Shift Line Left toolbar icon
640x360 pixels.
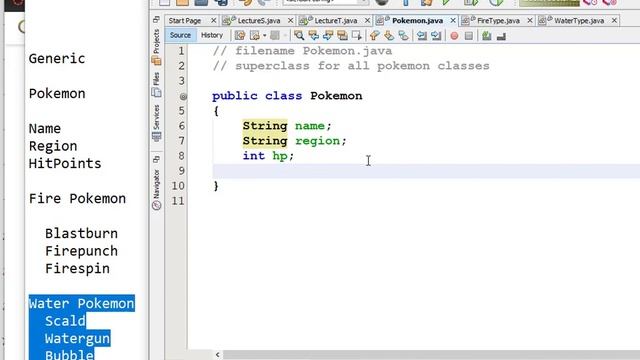click(422, 36)
